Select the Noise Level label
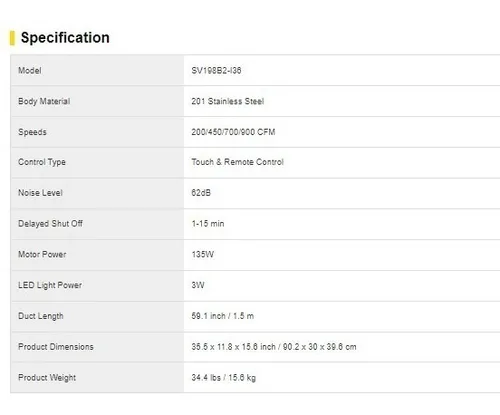This screenshot has width=500, height=415. 40,193
